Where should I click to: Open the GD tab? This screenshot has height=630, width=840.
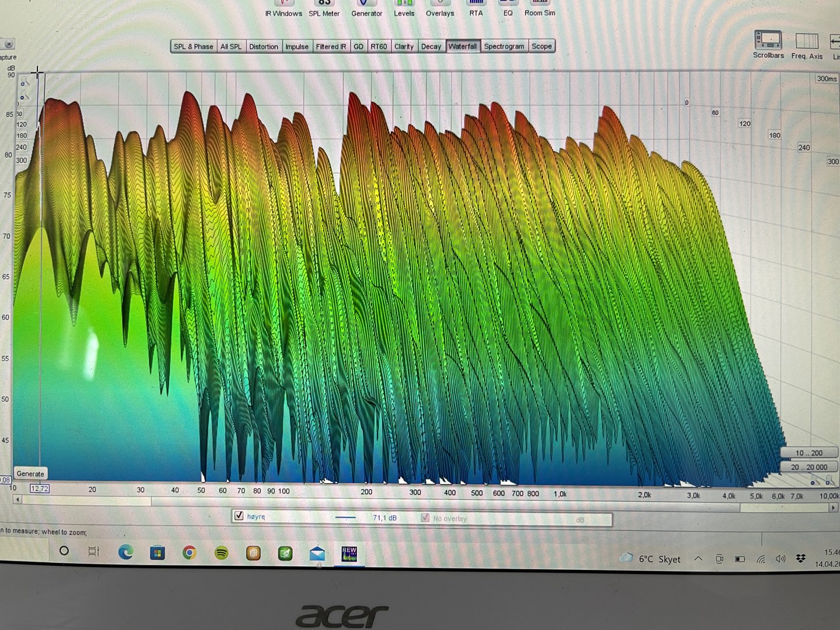coord(359,47)
